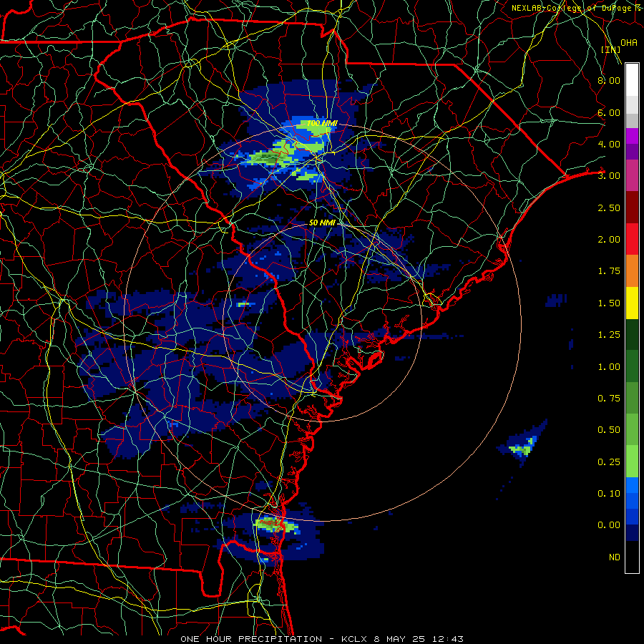Click the 3.00 legend value

[609, 176]
